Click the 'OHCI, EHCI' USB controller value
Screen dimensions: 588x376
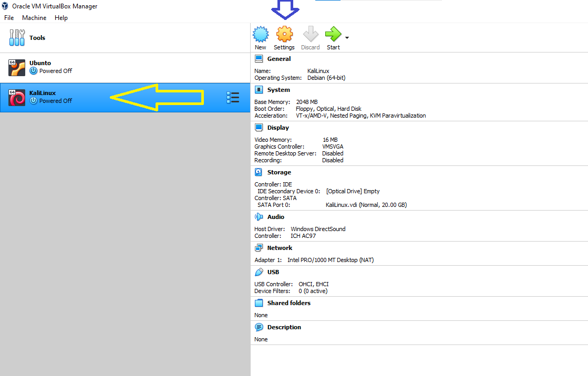click(x=314, y=284)
